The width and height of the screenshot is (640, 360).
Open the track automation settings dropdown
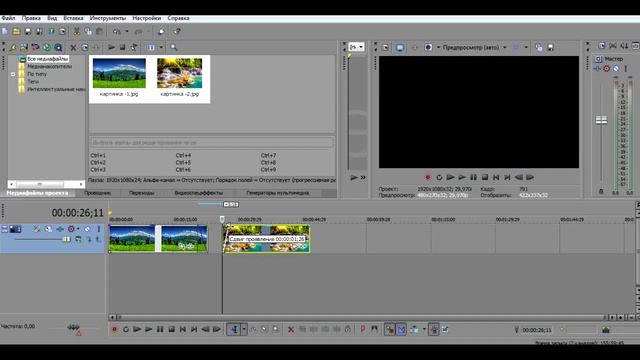[x=78, y=229]
